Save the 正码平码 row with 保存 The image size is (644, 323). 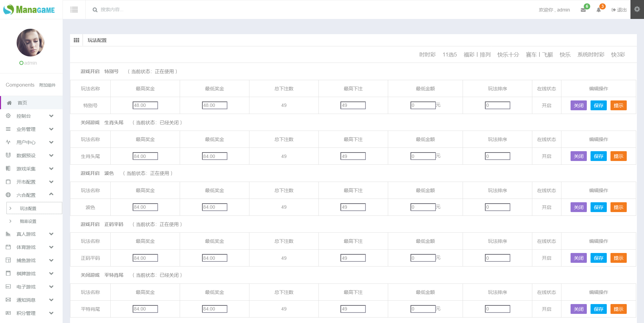tap(598, 258)
